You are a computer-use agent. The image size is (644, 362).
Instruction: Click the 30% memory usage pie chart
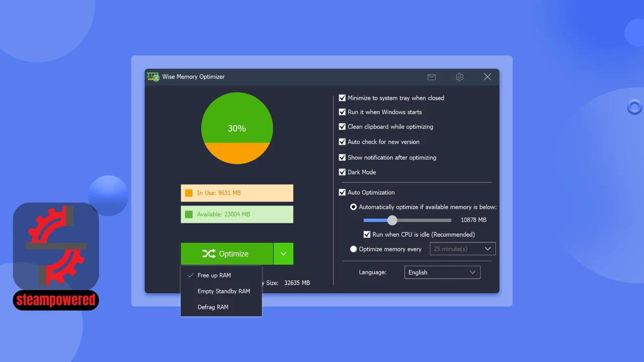point(237,128)
